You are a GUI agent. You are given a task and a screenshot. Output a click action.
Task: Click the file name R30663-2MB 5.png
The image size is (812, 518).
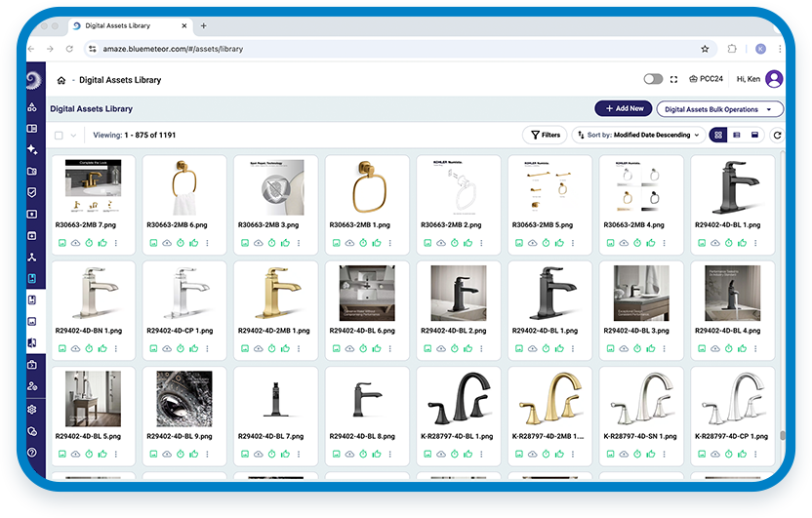[x=543, y=225]
